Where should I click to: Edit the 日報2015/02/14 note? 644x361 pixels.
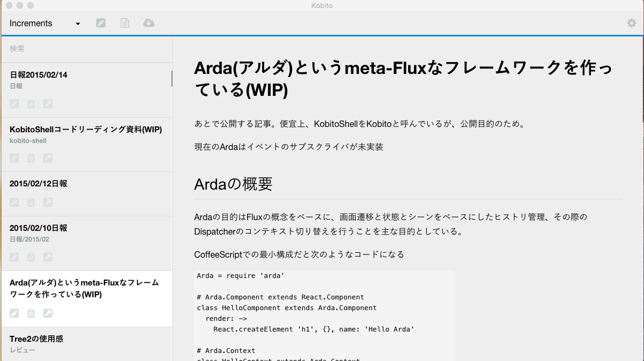point(14,104)
